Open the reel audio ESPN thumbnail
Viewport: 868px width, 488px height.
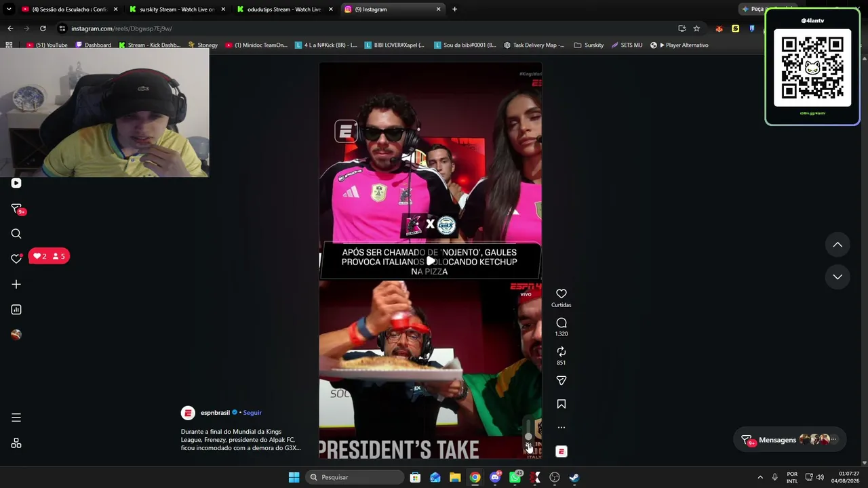click(561, 451)
